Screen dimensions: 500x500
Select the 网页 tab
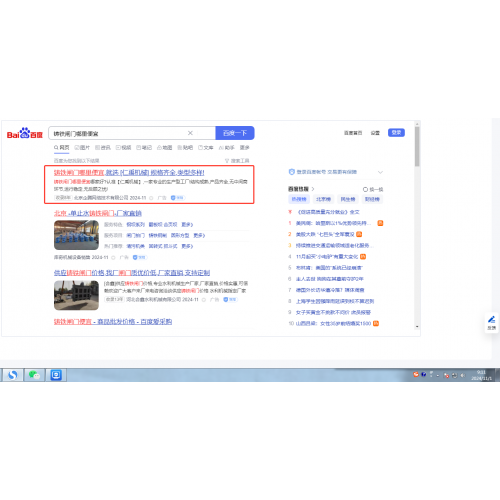pyautogui.click(x=62, y=147)
